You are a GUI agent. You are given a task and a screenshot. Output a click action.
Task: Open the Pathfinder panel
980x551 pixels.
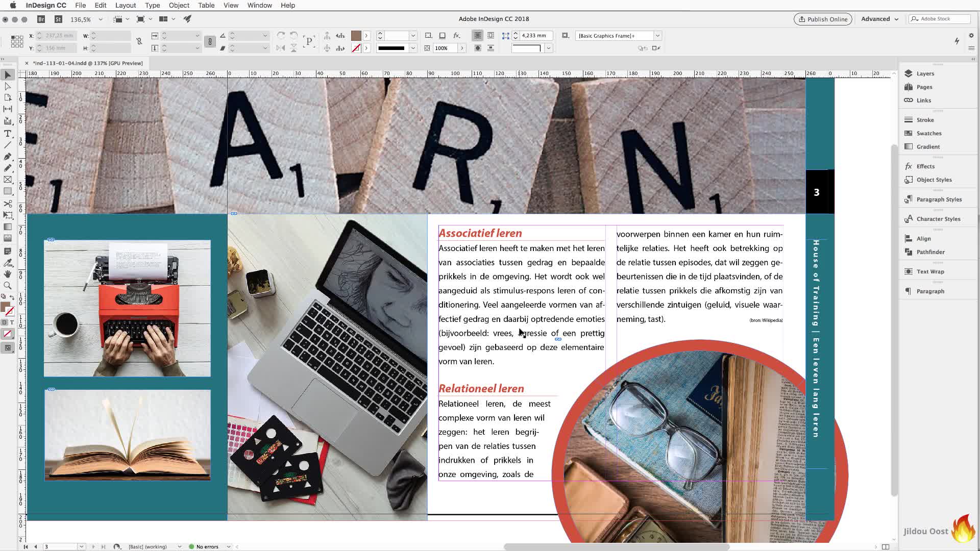coord(930,252)
